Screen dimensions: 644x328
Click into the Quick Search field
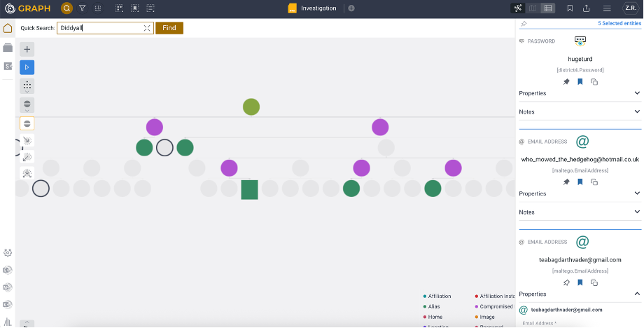pos(105,28)
